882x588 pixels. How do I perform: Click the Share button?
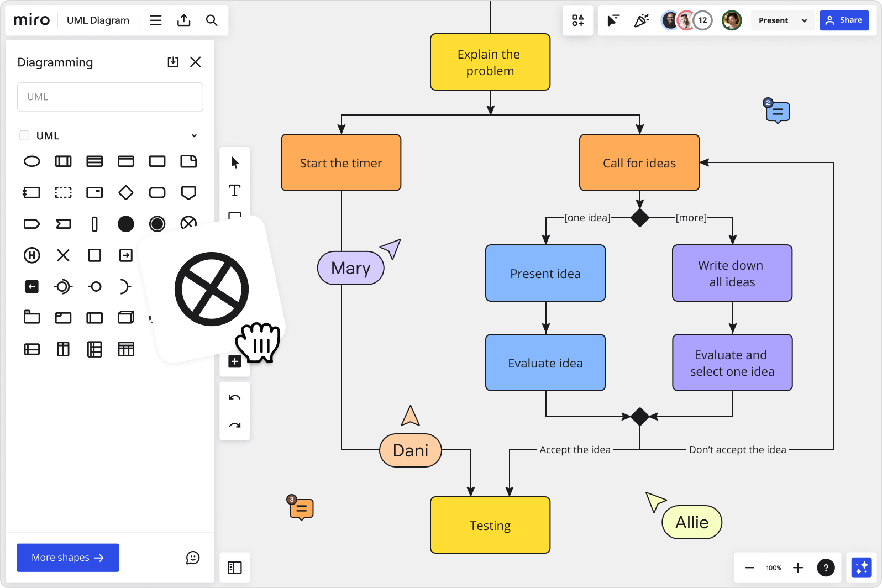(x=844, y=20)
